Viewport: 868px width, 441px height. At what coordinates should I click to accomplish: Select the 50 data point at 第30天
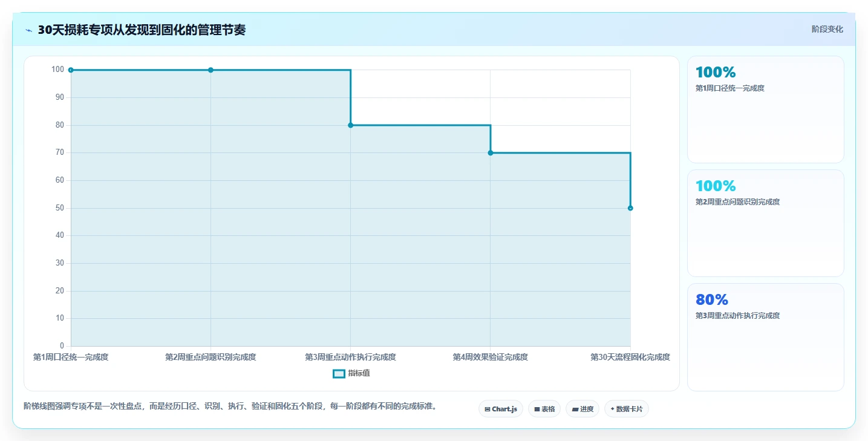coord(630,208)
